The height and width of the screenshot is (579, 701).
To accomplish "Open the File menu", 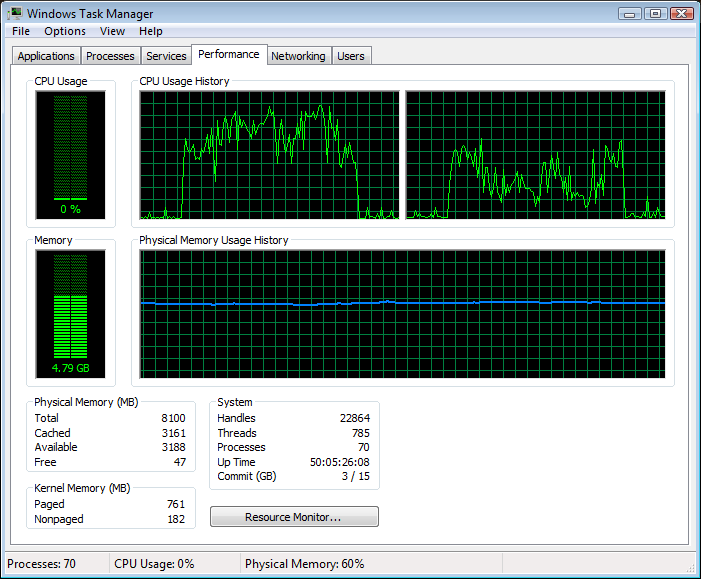I will click(21, 31).
